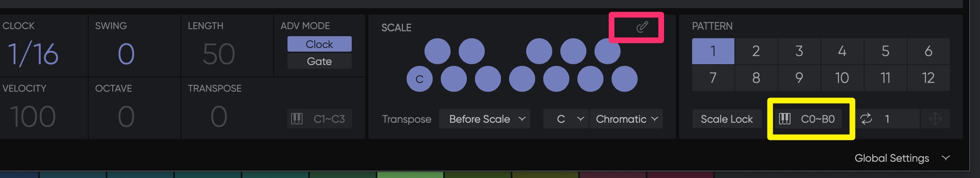Image resolution: width=980 pixels, height=178 pixels.
Task: Open the root note C dropdown
Action: pyautogui.click(x=566, y=119)
